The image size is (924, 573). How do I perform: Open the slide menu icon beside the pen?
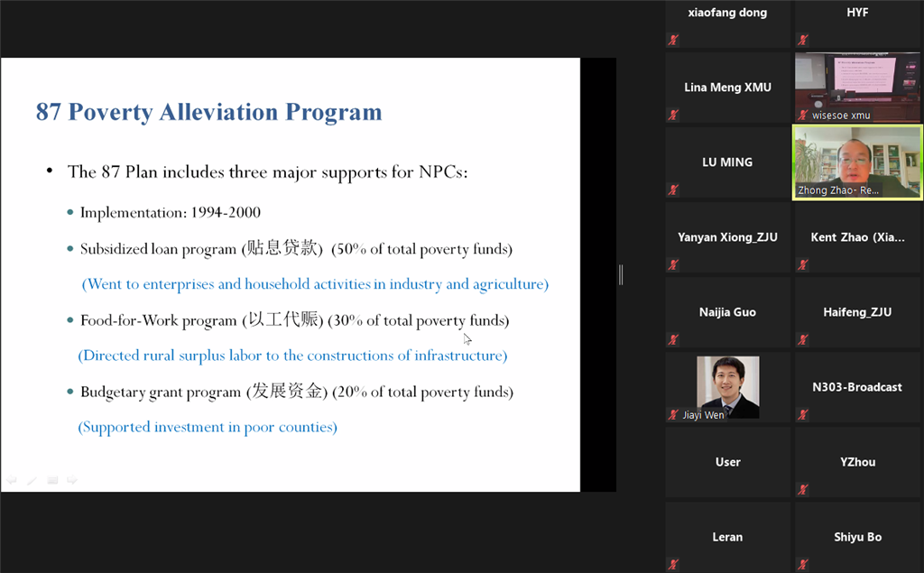[52, 481]
